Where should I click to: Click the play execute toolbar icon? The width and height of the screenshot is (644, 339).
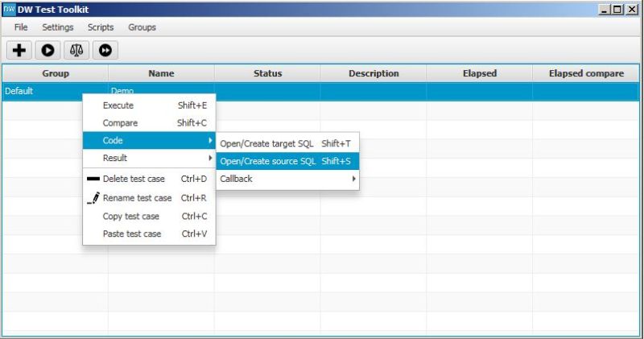pyautogui.click(x=47, y=50)
